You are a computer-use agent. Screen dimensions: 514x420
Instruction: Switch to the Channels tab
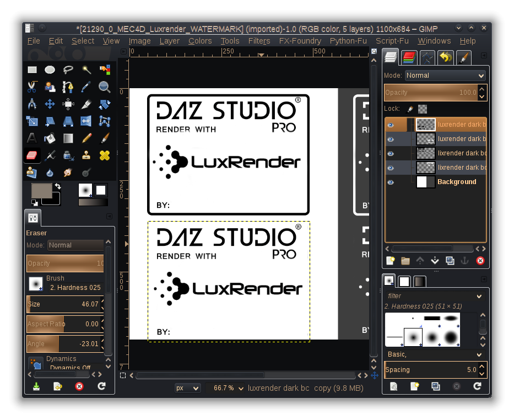pyautogui.click(x=409, y=58)
